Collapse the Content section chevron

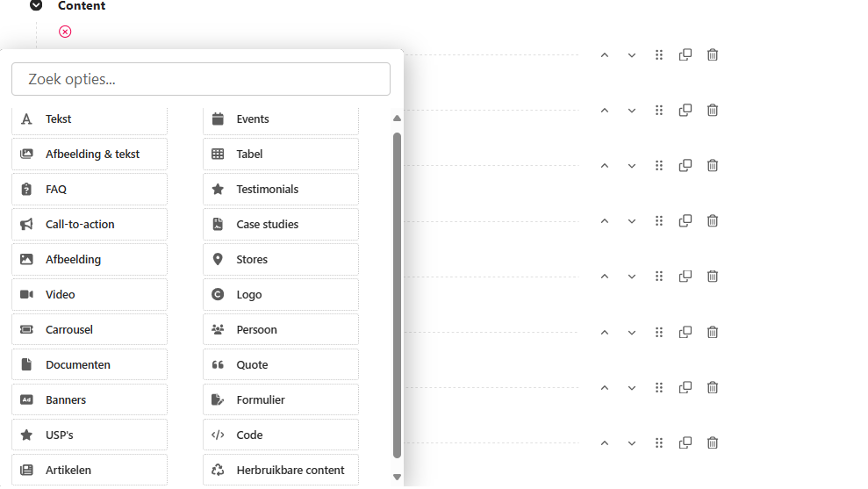tap(36, 5)
